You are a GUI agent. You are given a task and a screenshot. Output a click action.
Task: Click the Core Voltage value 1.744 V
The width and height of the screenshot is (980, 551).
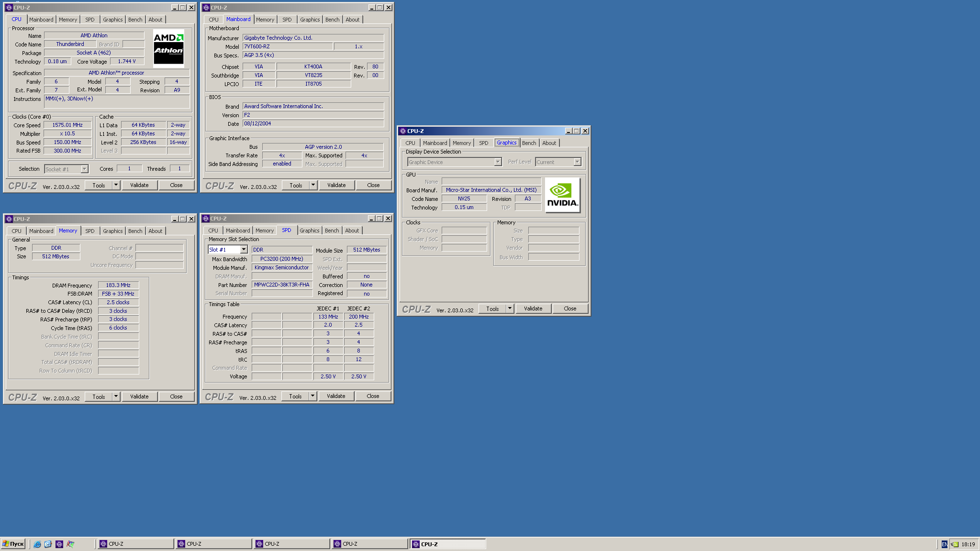point(127,61)
